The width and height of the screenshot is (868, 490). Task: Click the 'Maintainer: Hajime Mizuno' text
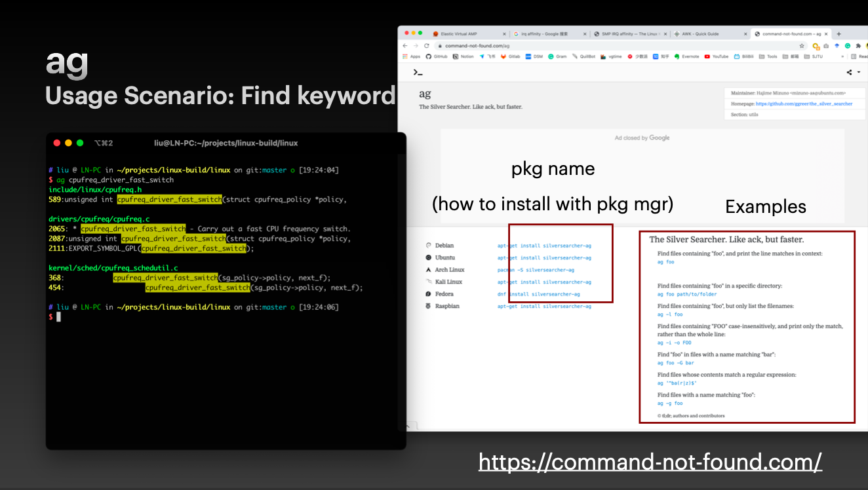click(789, 93)
